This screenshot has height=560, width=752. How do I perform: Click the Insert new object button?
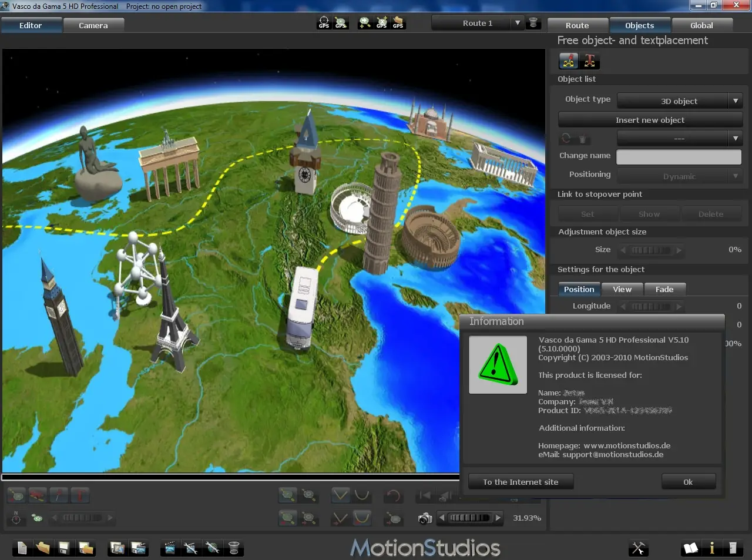click(x=650, y=120)
